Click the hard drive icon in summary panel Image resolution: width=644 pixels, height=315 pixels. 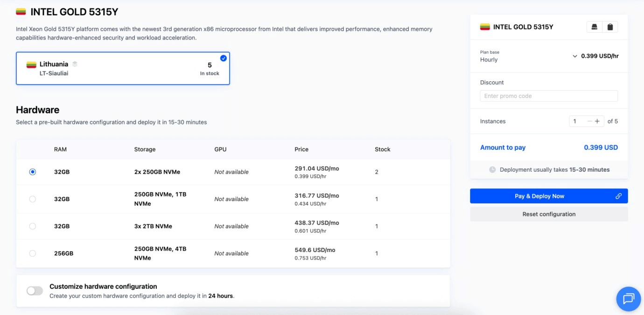click(x=594, y=27)
